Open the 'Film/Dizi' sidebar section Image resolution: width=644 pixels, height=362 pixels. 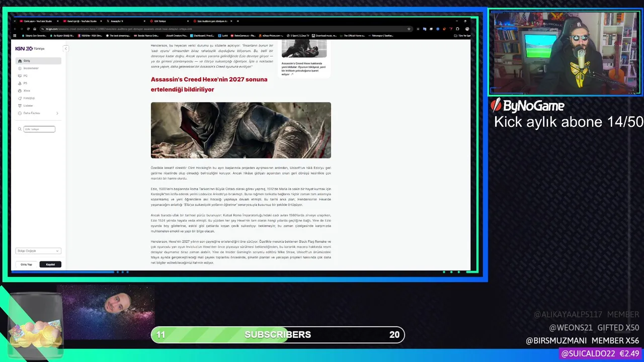[x=39, y=99]
